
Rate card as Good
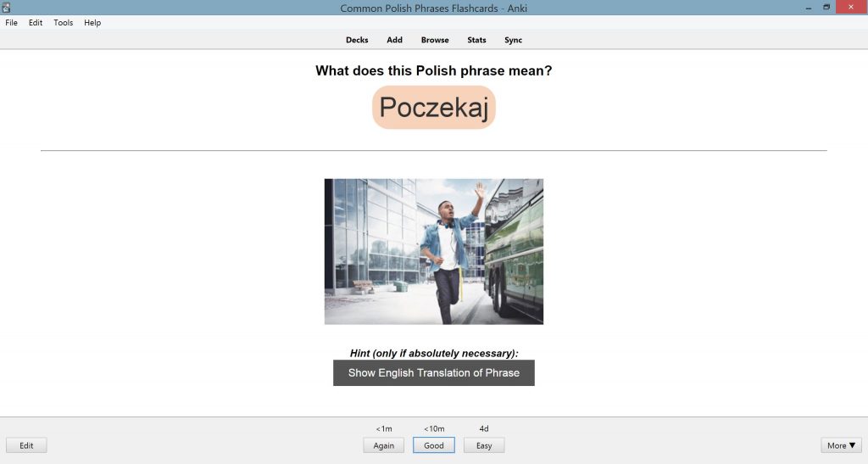(x=434, y=445)
